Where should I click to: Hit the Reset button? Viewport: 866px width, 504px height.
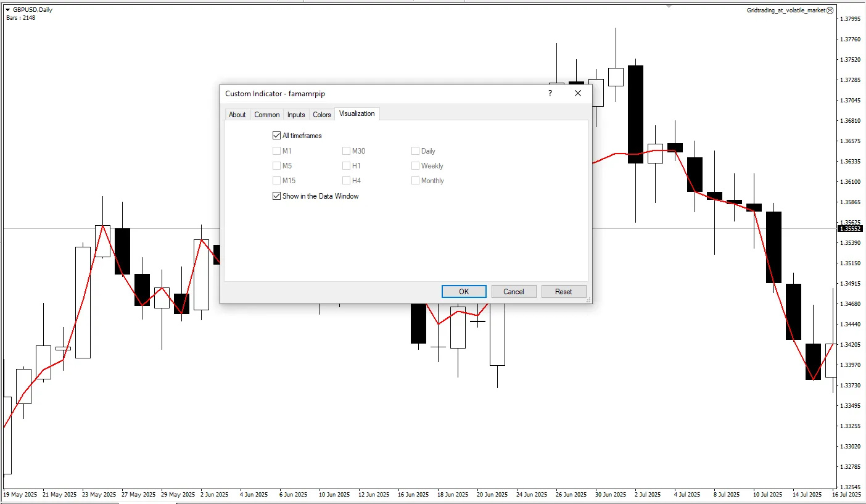(x=563, y=292)
